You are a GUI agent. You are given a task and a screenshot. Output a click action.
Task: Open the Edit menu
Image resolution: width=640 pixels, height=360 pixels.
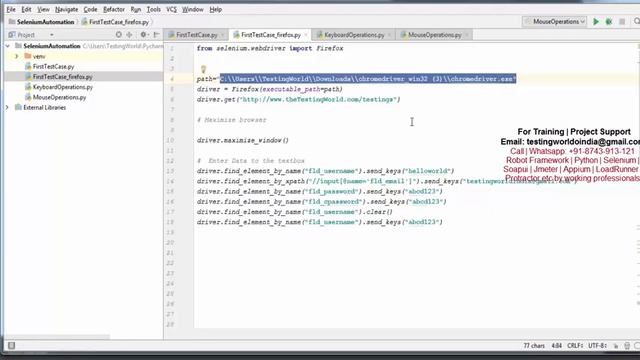[26, 9]
